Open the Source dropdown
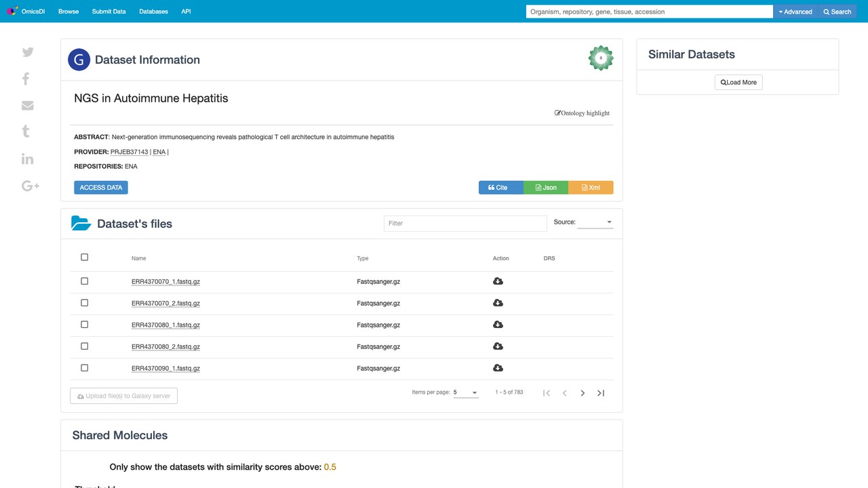This screenshot has height=488, width=868. [595, 222]
